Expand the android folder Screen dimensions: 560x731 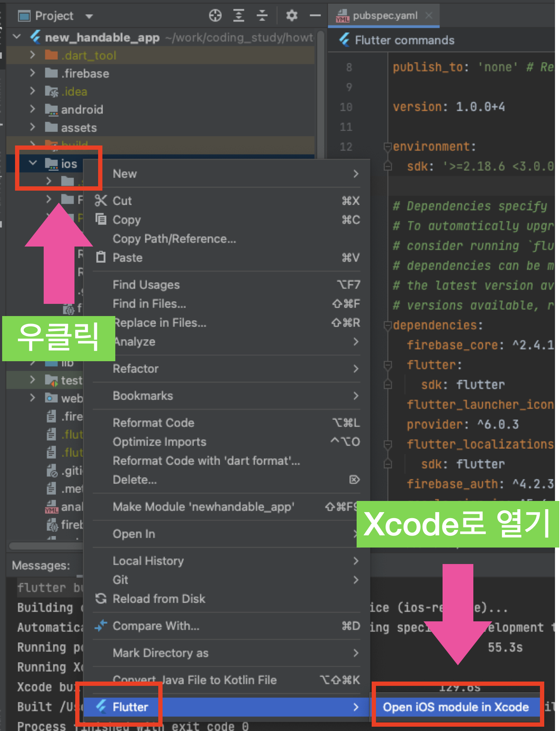tap(32, 109)
